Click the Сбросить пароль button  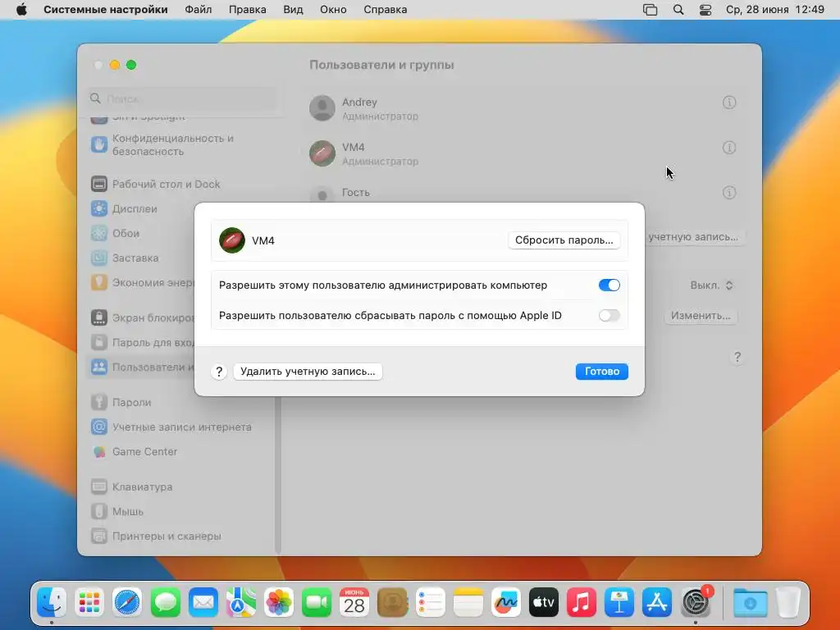pyautogui.click(x=564, y=240)
